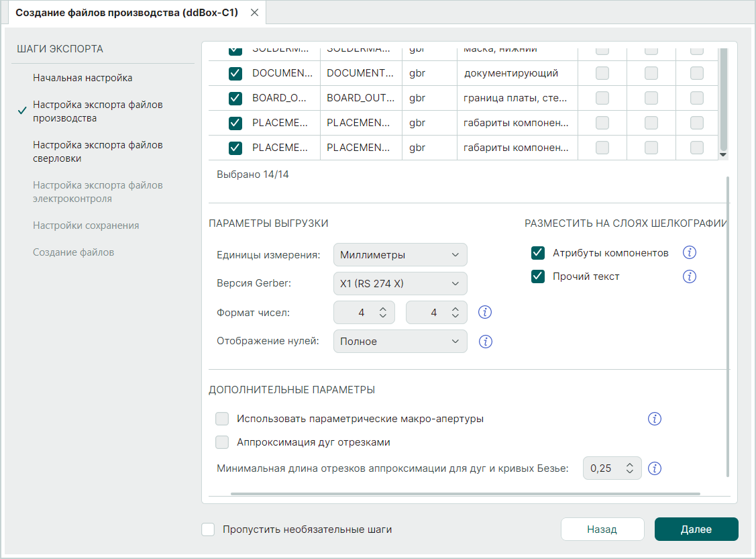This screenshot has height=559, width=756.
Task: Open Единицы измерения dropdown
Action: click(400, 255)
